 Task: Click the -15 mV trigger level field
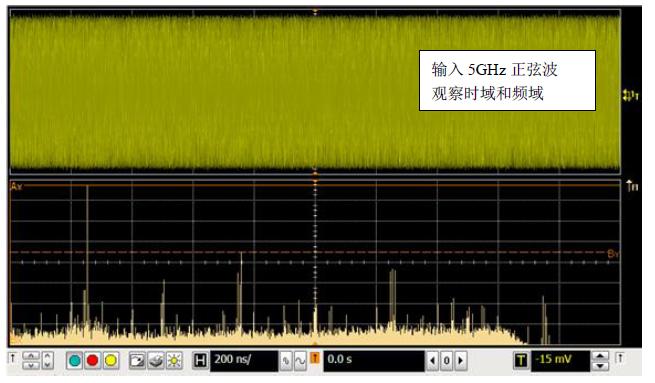(560, 360)
